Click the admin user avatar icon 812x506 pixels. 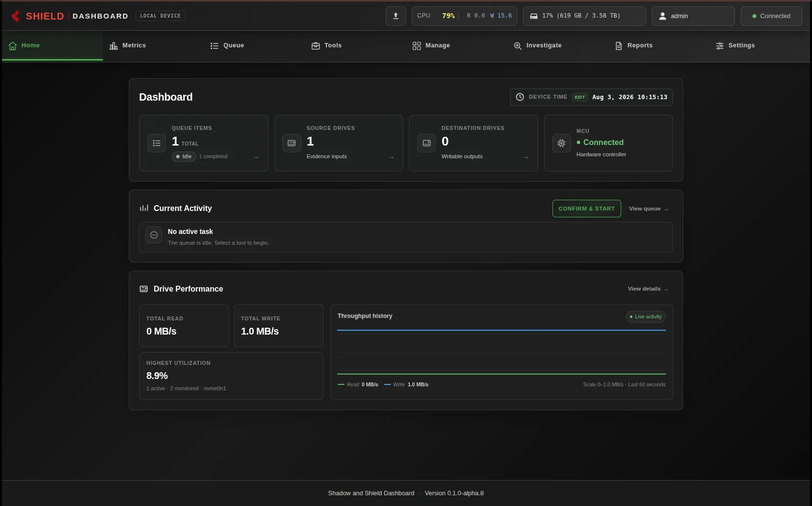[x=663, y=16]
